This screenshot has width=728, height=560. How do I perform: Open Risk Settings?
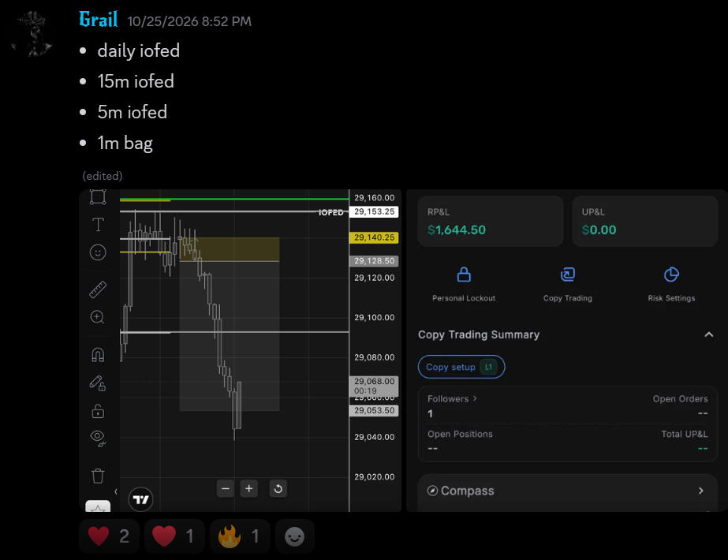pyautogui.click(x=671, y=284)
